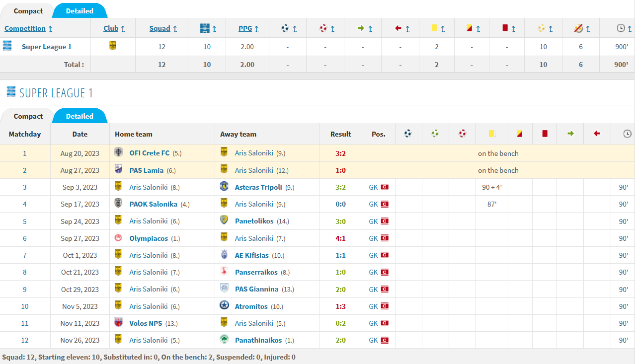Click starting eleven value 10 in summary
635x364 pixels.
pos(207,47)
